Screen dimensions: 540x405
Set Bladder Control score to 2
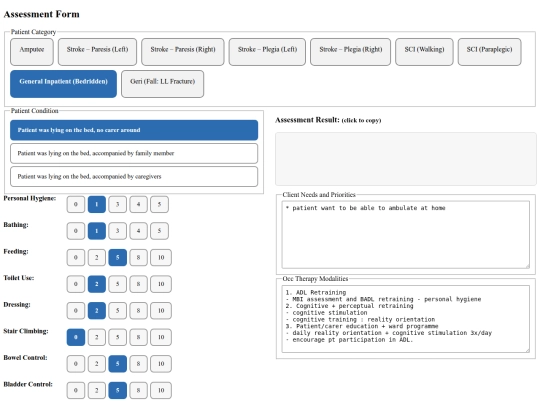pos(97,390)
